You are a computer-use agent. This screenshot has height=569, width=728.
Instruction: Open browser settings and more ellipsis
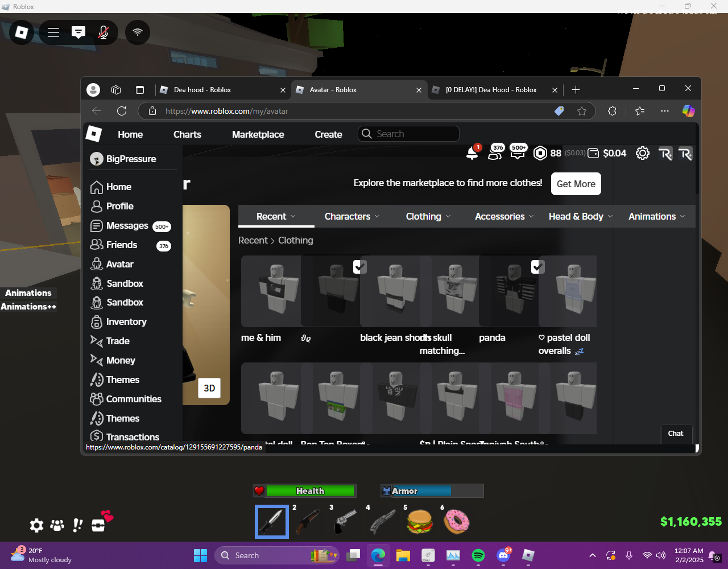[x=665, y=111]
